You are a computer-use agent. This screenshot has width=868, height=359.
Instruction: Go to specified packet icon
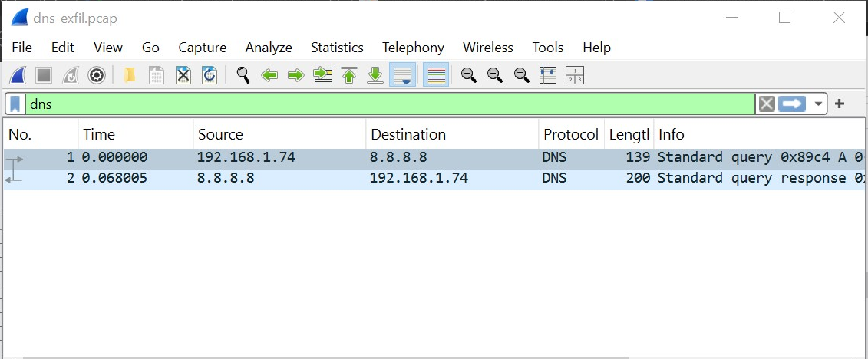point(322,75)
